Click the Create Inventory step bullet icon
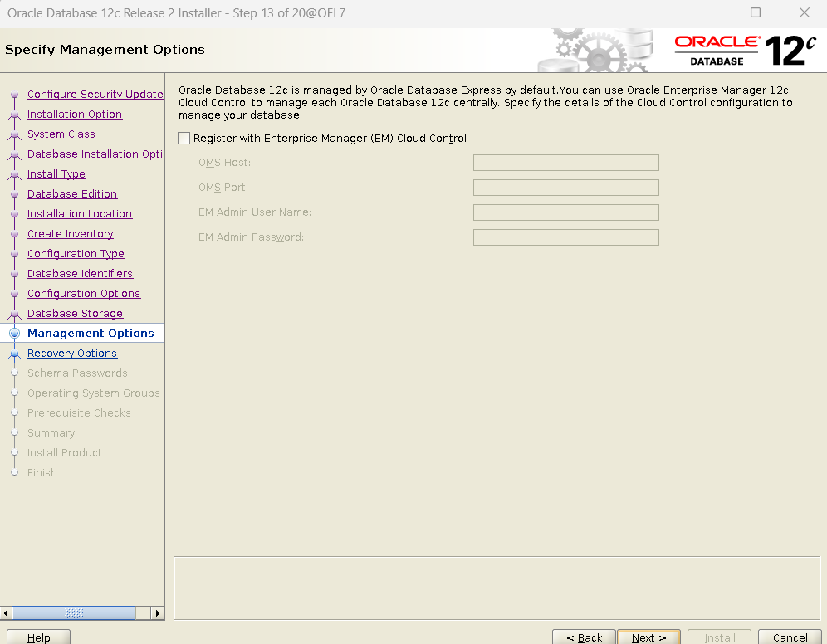Image resolution: width=827 pixels, height=644 pixels. coord(15,234)
